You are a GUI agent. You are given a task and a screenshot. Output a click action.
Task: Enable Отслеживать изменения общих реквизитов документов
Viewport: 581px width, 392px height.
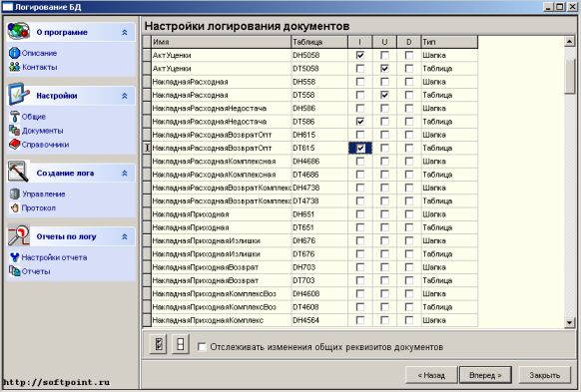pos(202,347)
